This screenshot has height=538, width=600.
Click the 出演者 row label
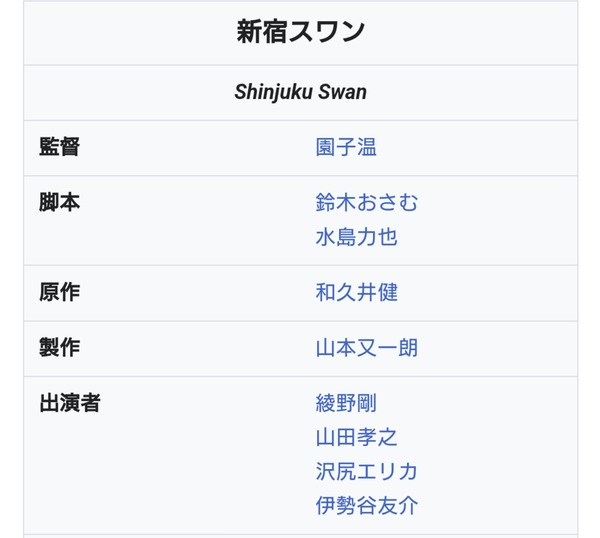click(70, 403)
